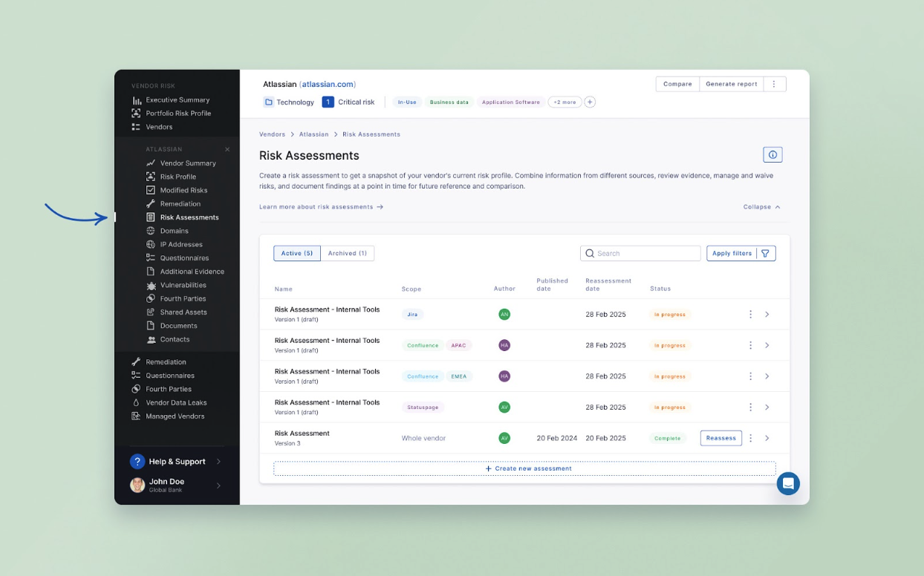Click the Questionnaires checklist icon under Atlassian

[x=151, y=258]
